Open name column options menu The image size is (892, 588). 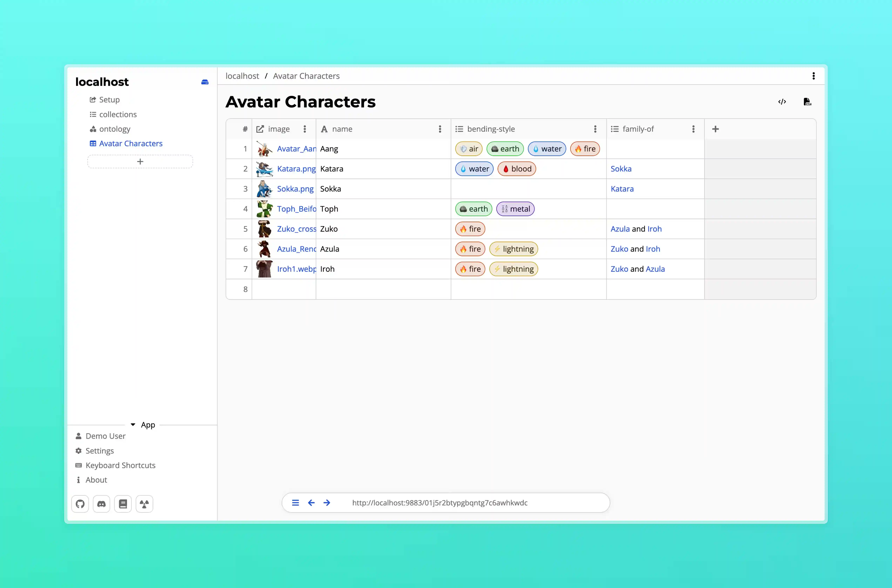click(x=440, y=129)
